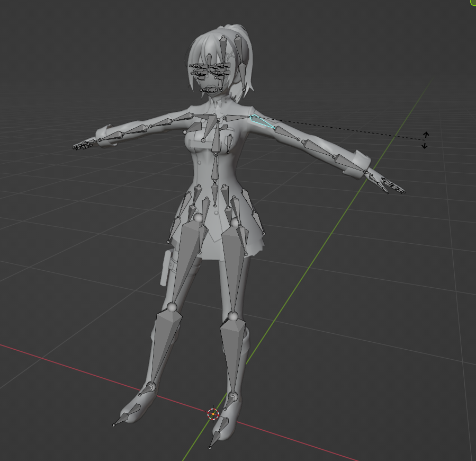Select the finger bones on the screen-right hand

[x=392, y=186]
